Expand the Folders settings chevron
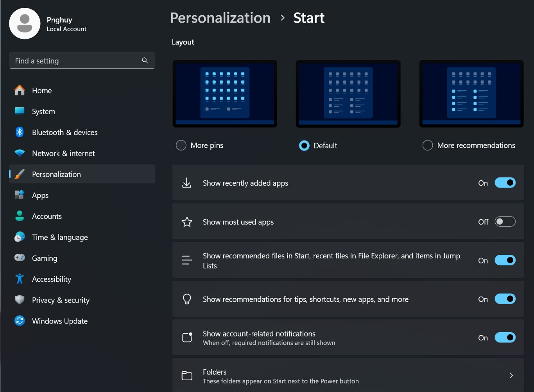This screenshot has width=534, height=392. pos(511,376)
